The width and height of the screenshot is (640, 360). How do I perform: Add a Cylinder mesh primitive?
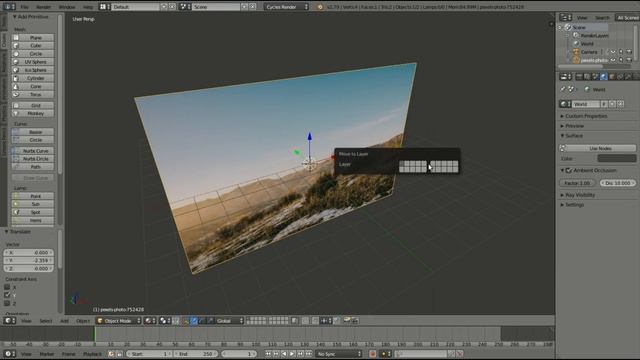coord(33,78)
